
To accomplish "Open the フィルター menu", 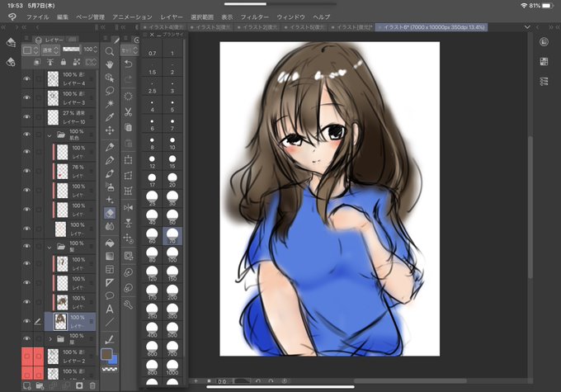I will (x=254, y=17).
